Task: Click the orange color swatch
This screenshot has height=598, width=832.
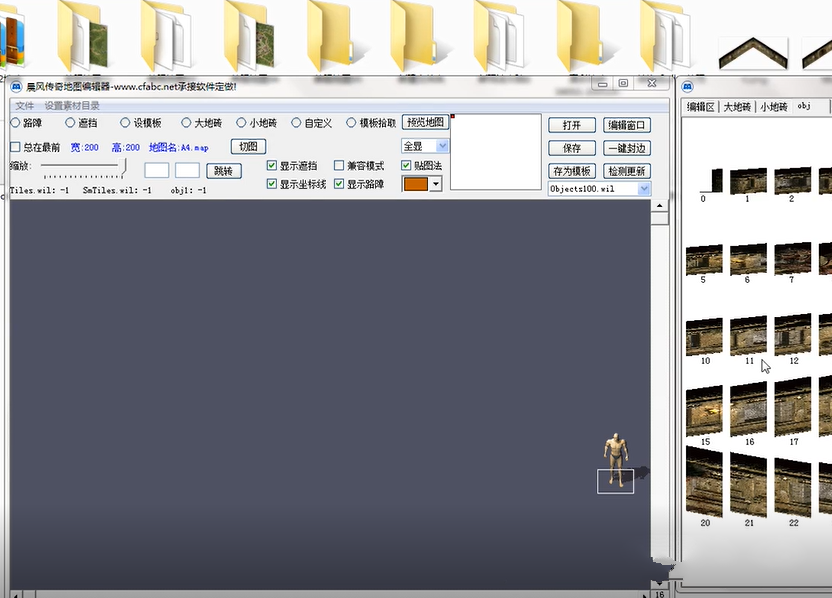Action: pyautogui.click(x=415, y=184)
